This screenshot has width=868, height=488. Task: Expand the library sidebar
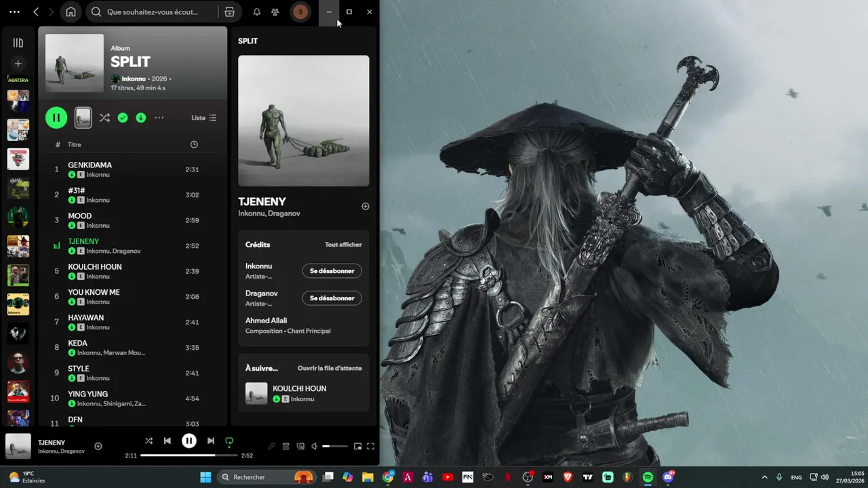point(18,43)
